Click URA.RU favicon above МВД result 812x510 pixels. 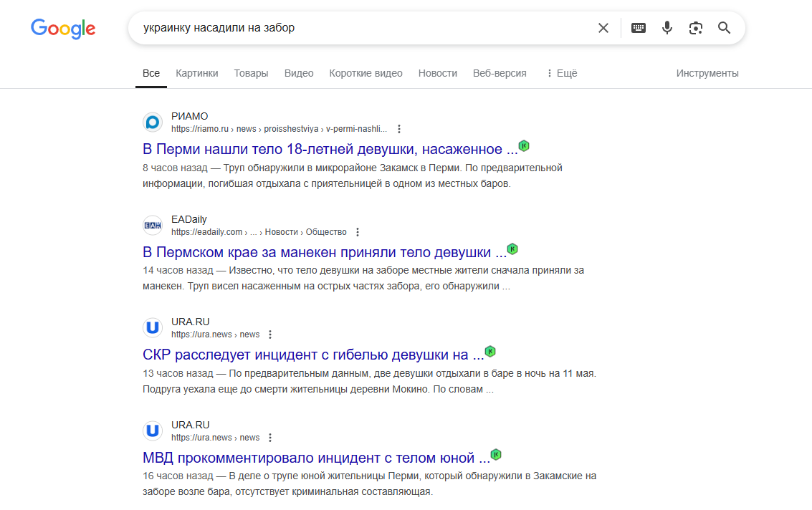[x=153, y=430]
